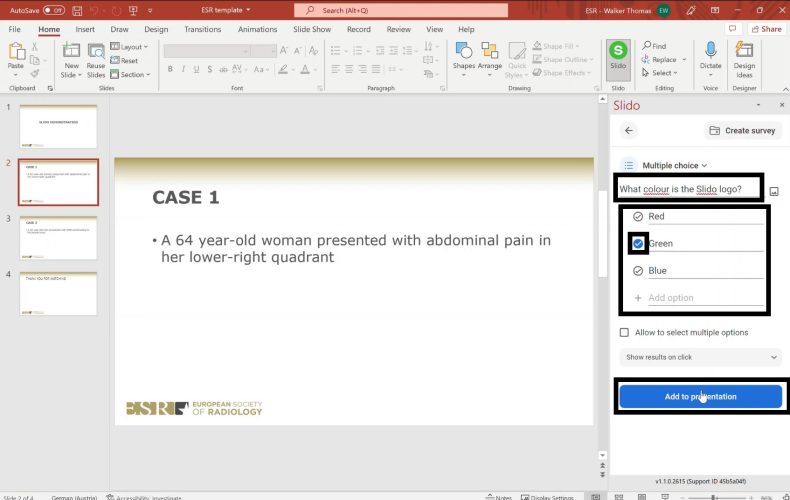Click the Paste clipboard icon

pyautogui.click(x=16, y=52)
